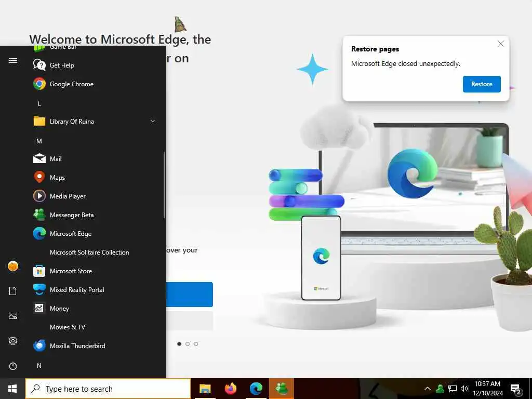Open Documents from the Start sidebar

(13, 291)
